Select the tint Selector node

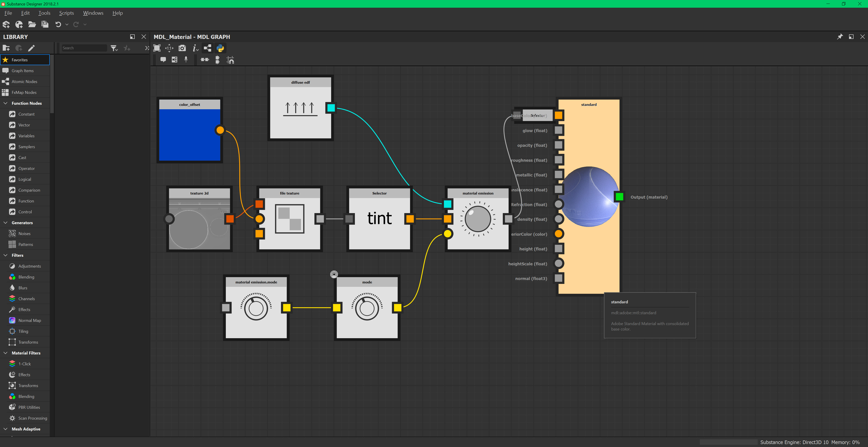click(x=380, y=219)
